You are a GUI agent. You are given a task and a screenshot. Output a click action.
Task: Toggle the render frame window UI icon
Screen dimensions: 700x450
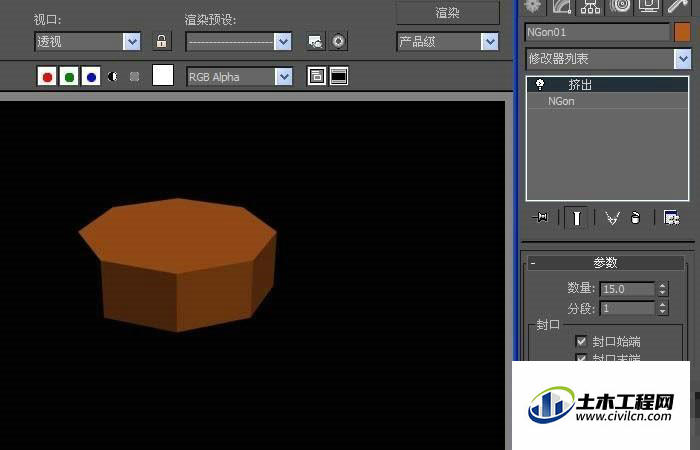[338, 76]
